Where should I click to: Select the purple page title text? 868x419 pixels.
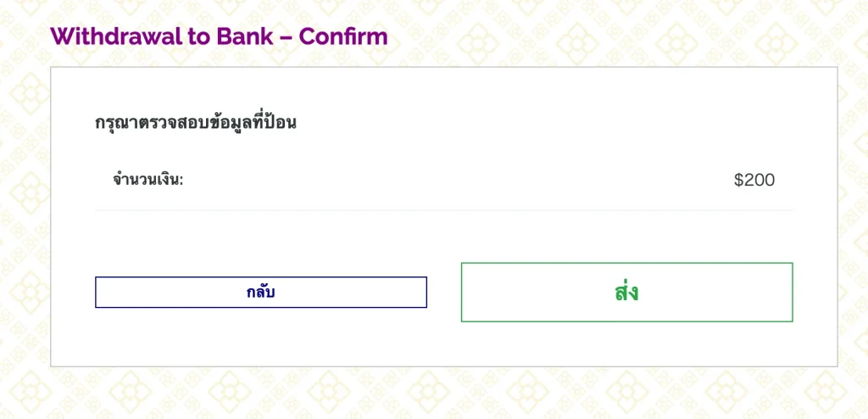pos(219,37)
